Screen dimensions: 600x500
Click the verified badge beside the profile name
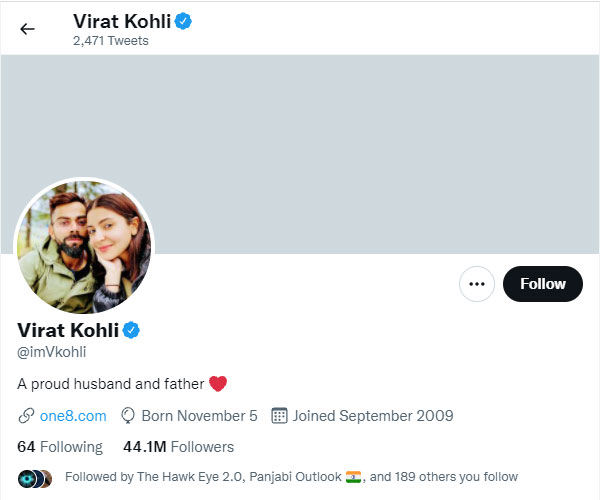(131, 330)
